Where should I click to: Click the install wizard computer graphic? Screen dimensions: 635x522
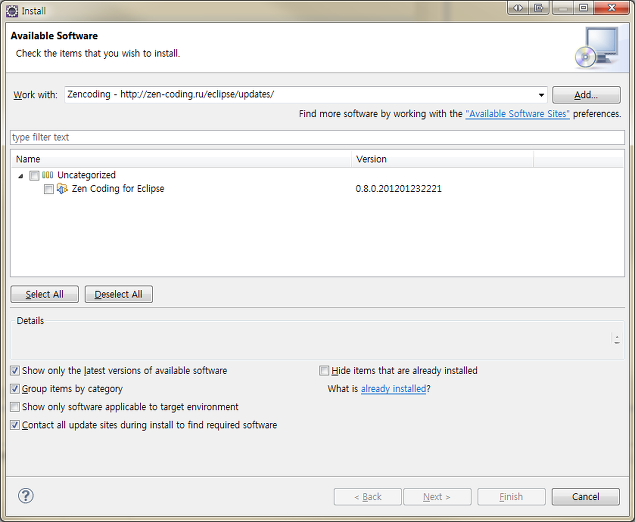(597, 48)
